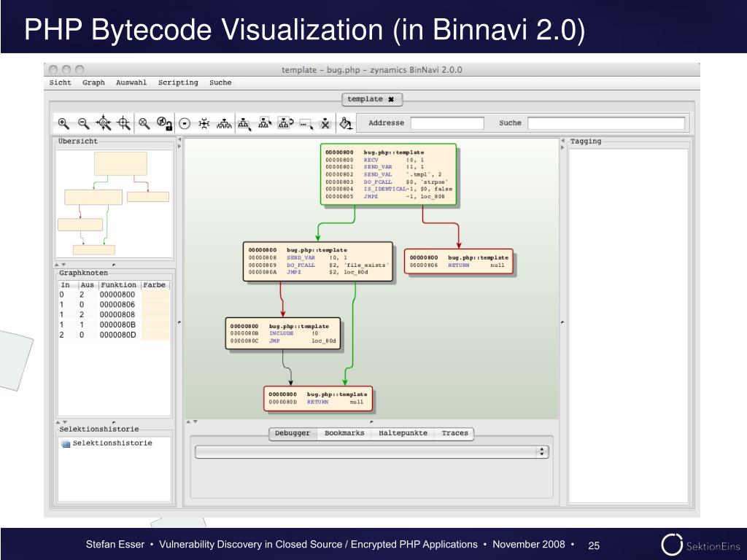Click the graph node at 00000806 RETURN
Image resolution: width=747 pixels, height=560 pixels.
coord(459,262)
